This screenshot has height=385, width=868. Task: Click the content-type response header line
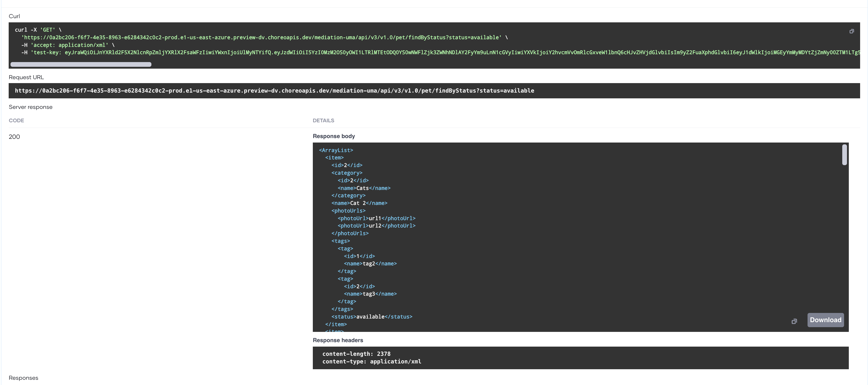[x=371, y=361]
